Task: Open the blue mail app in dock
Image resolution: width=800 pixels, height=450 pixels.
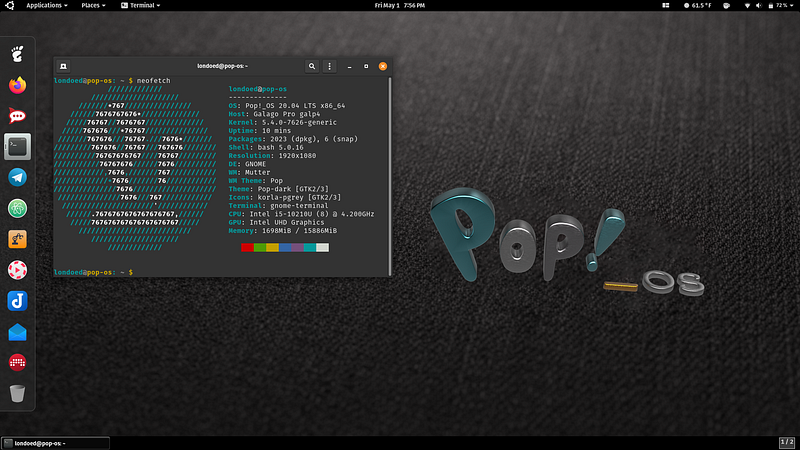Action: pos(17,332)
